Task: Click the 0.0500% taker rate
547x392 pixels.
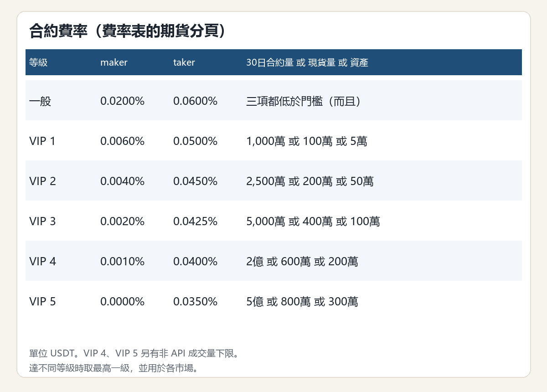Action: (x=195, y=141)
